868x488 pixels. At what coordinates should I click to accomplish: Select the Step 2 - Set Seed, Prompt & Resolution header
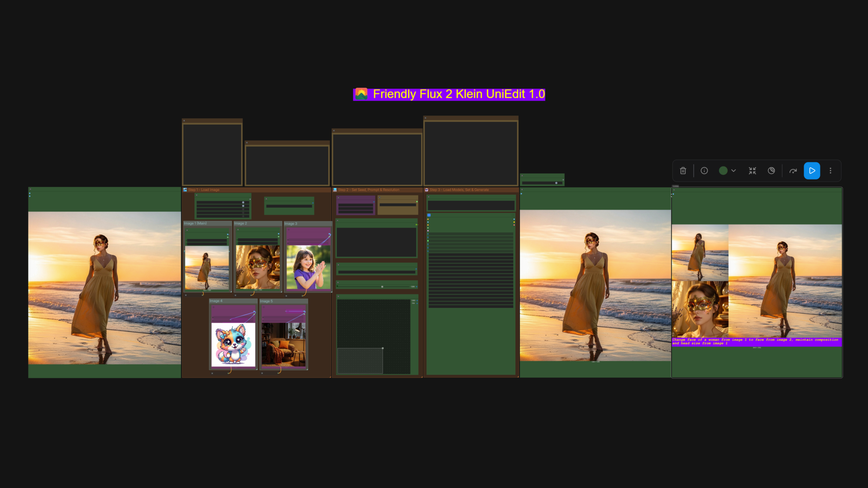coord(369,190)
